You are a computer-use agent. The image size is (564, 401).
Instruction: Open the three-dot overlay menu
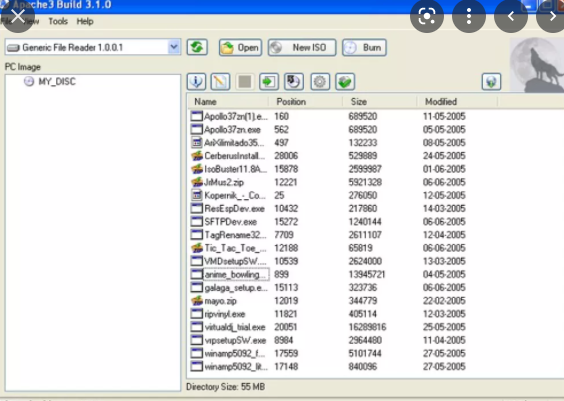tap(469, 16)
